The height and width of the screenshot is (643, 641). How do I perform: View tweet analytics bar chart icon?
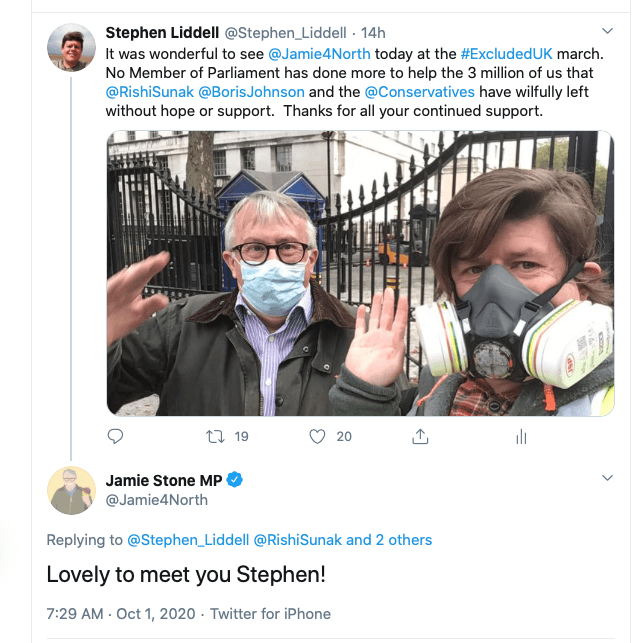tap(520, 437)
